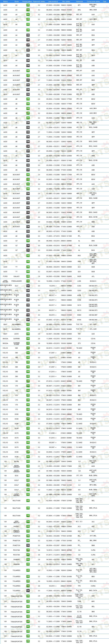Select the LAND ROVER brand cell
Image resolution: width=109 pixels, height=644 pixels.
click(x=5, y=281)
